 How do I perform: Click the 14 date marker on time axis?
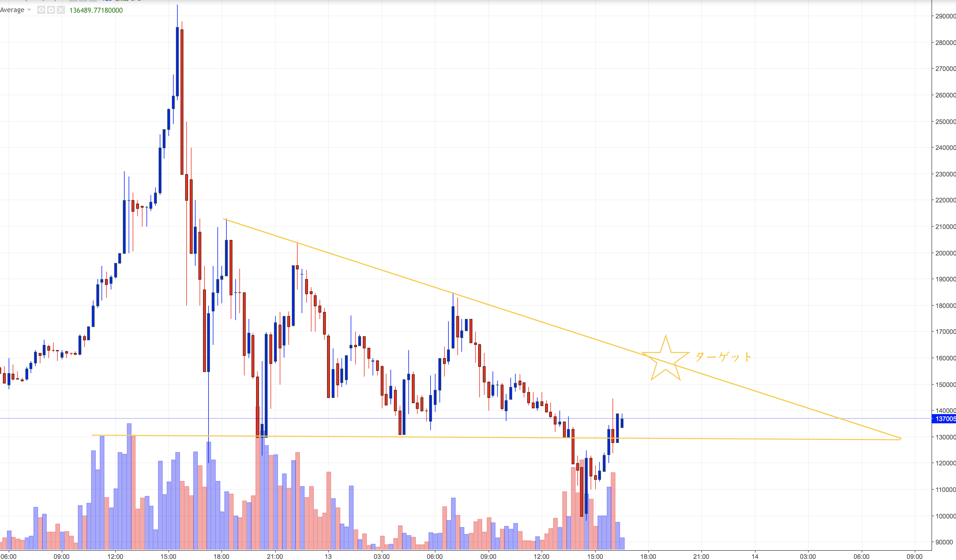755,556
